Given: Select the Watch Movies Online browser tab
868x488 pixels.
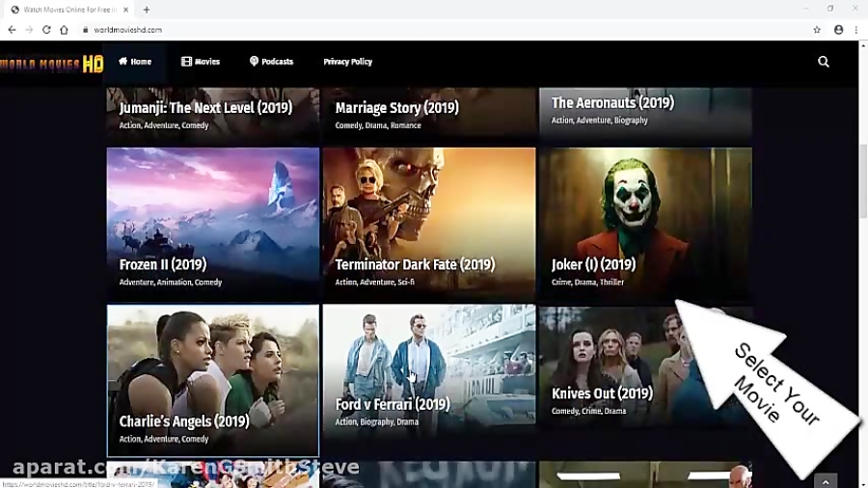Looking at the screenshot, I should (x=69, y=10).
